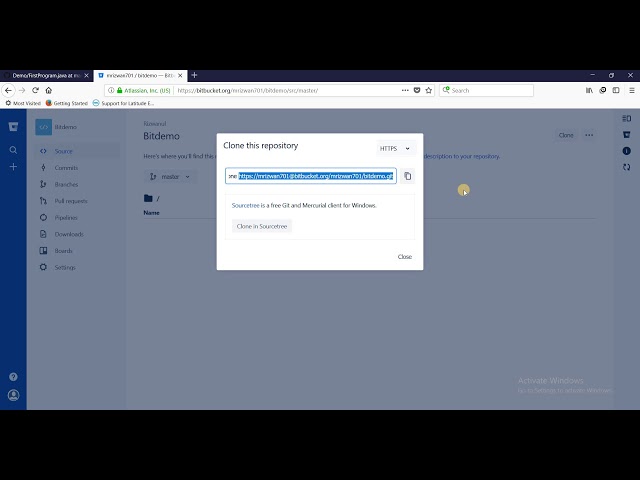Click the browser forward arrow
This screenshot has height=480, width=640.
22,90
